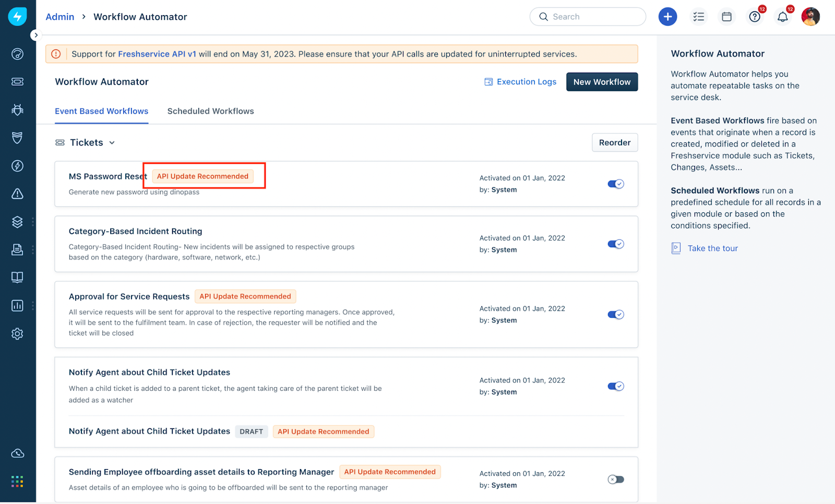Click API Update Recommended badge on offboarding workflow
The image size is (835, 504).
tap(390, 472)
